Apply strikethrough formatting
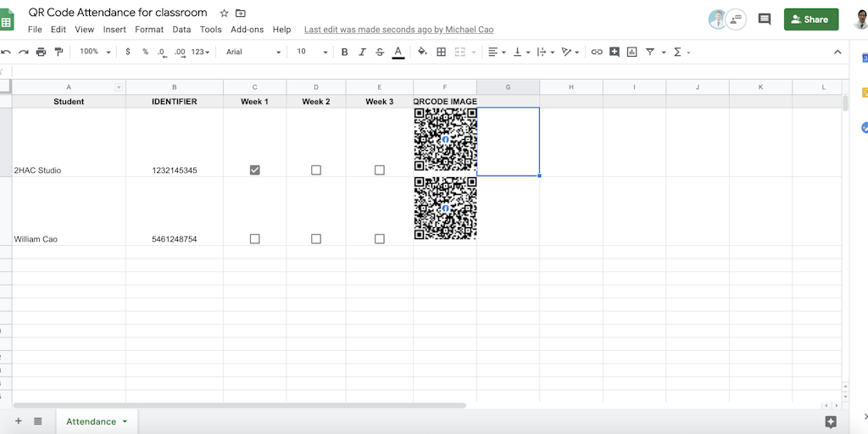Viewport: 868px width, 434px height. tap(380, 52)
